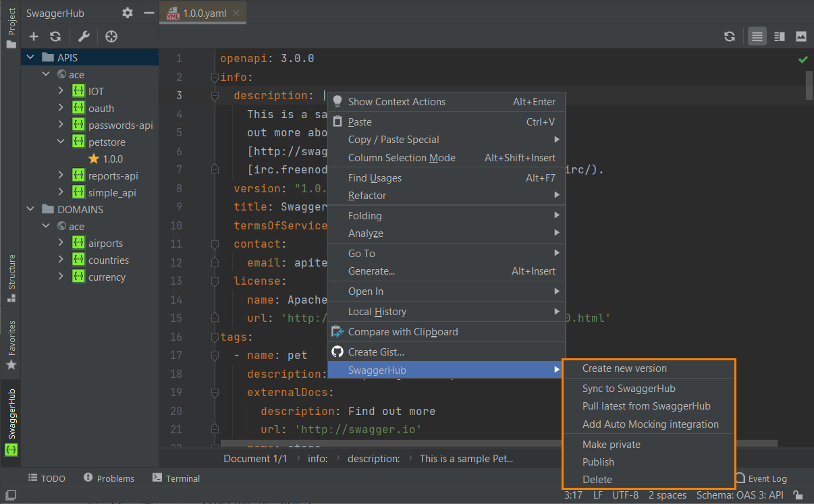
Task: Click the refresh icon in the SwaggerHub panel
Action: click(x=57, y=36)
